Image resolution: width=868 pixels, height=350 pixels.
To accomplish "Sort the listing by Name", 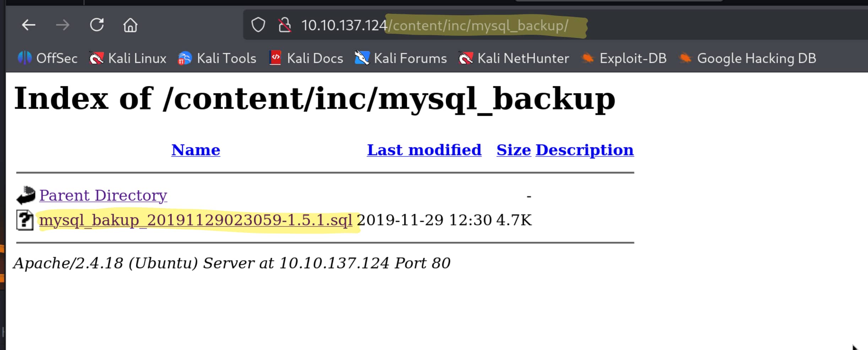I will (x=196, y=150).
